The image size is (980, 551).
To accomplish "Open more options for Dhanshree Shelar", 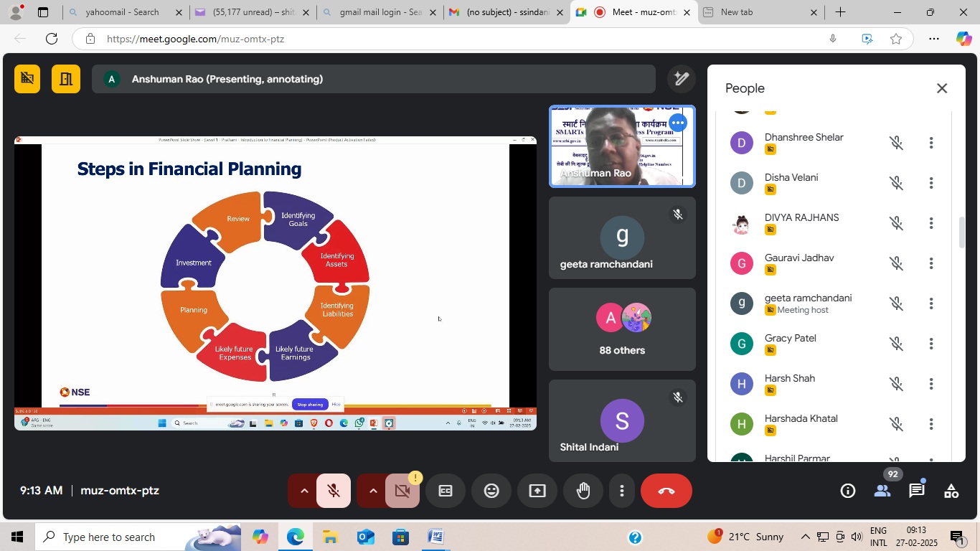I will 931,143.
